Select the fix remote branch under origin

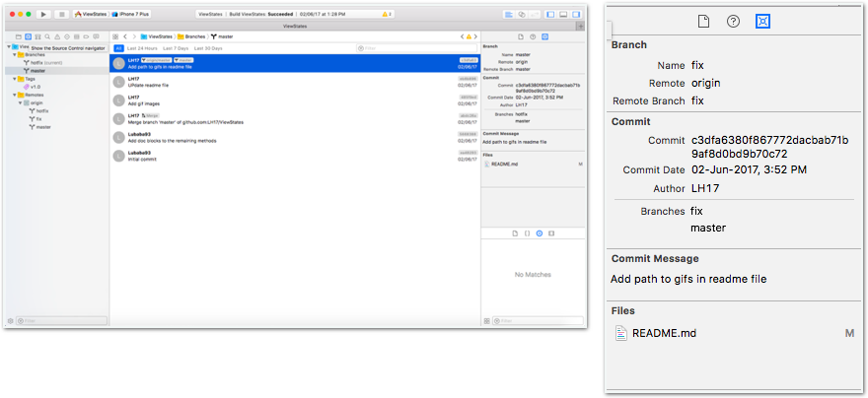tap(57, 119)
